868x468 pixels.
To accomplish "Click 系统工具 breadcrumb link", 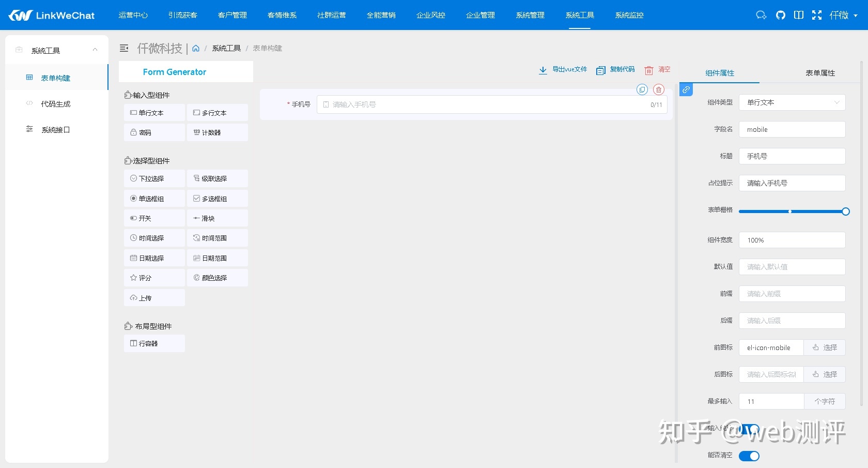I will tap(226, 48).
